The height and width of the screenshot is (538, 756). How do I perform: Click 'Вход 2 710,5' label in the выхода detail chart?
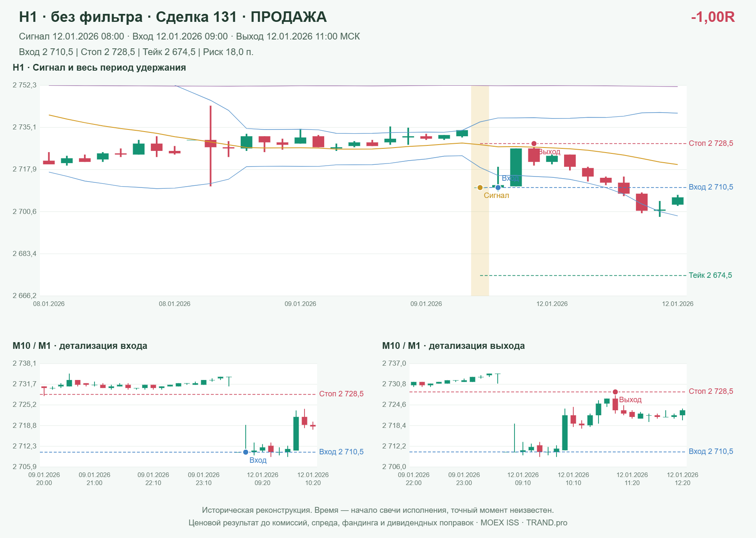point(711,451)
